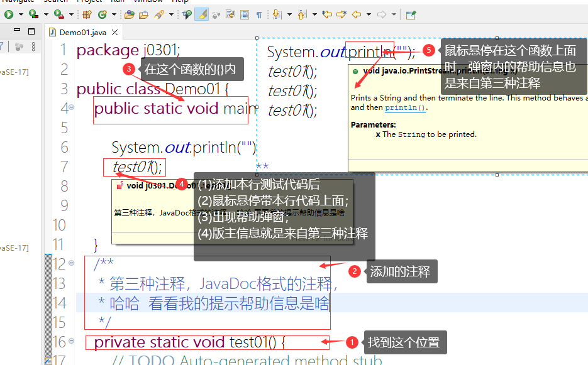Click the green Run button
The image size is (588, 365).
point(9,14)
